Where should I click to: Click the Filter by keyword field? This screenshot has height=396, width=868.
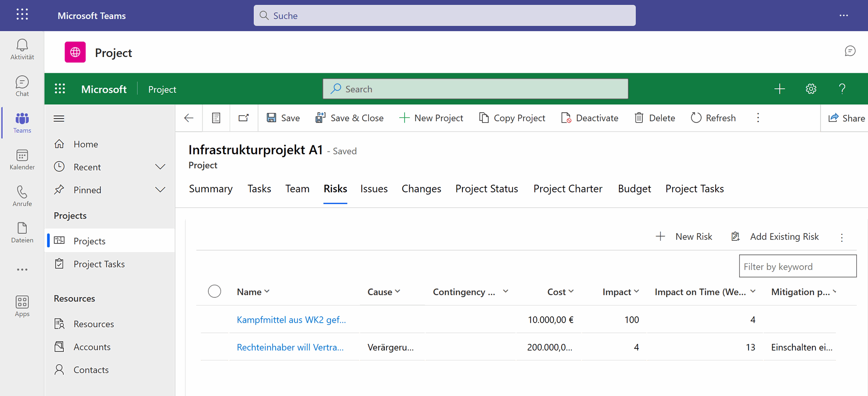tap(797, 267)
